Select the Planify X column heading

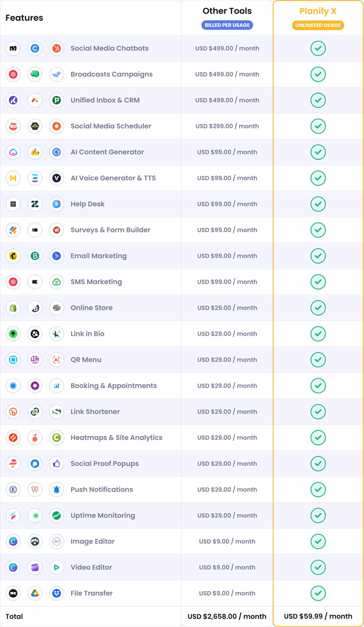[318, 11]
